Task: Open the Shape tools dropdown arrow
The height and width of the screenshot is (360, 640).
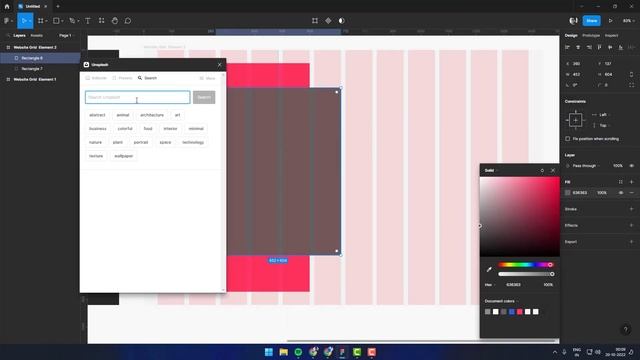Action: (x=62, y=21)
